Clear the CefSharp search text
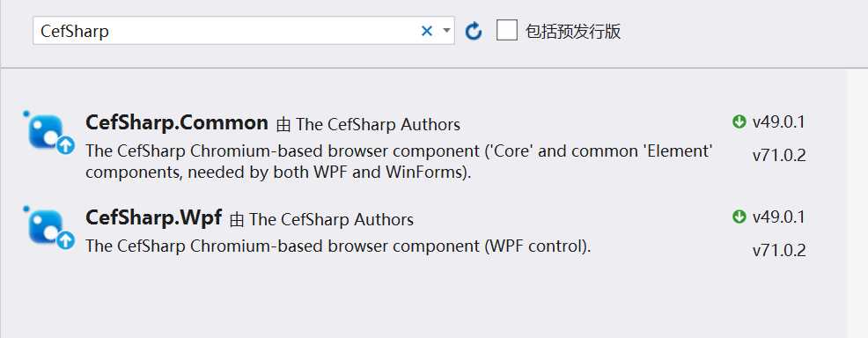The height and width of the screenshot is (338, 868). coord(426,31)
